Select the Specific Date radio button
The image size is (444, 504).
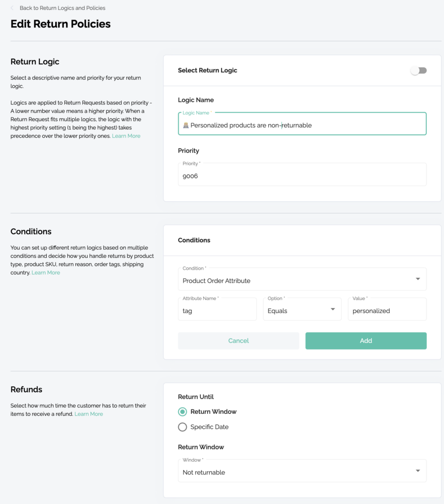183,427
